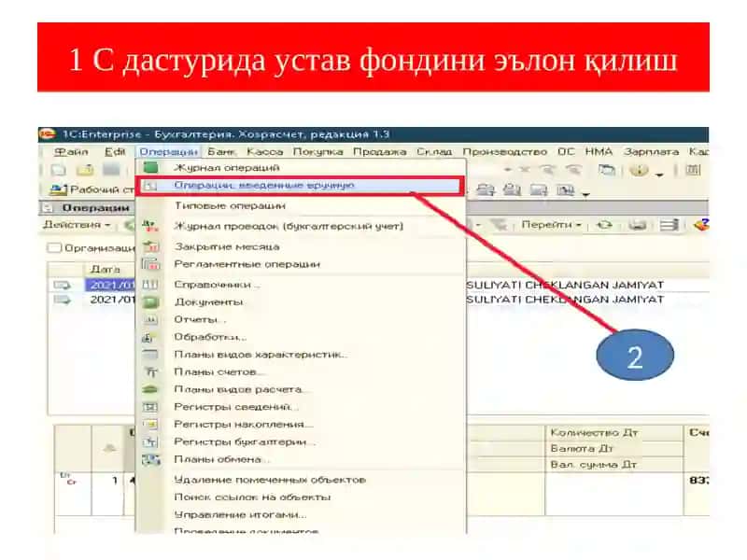Open the Файл menu

click(x=72, y=152)
